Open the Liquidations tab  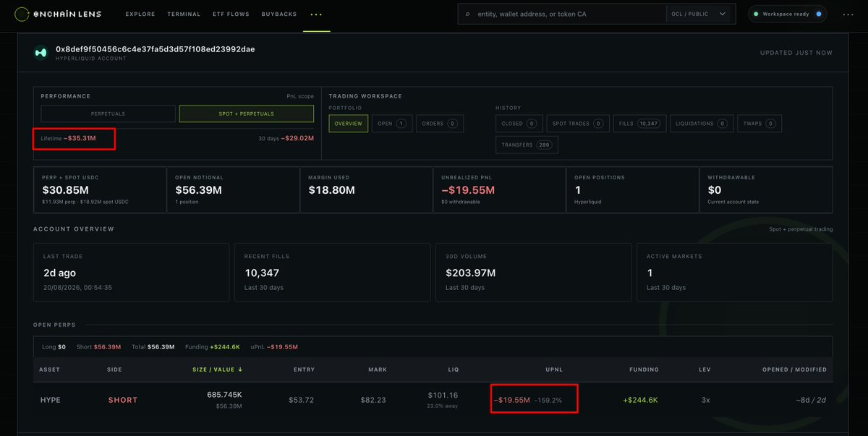[702, 124]
